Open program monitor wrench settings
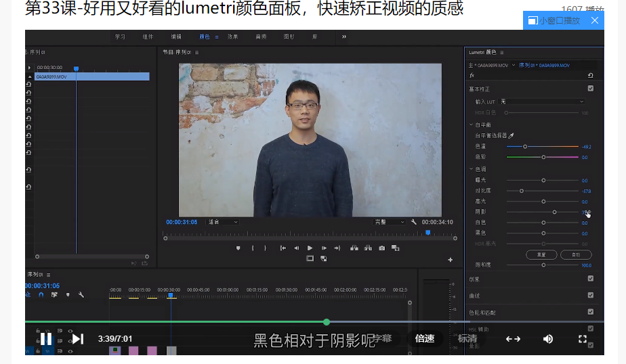 (414, 222)
